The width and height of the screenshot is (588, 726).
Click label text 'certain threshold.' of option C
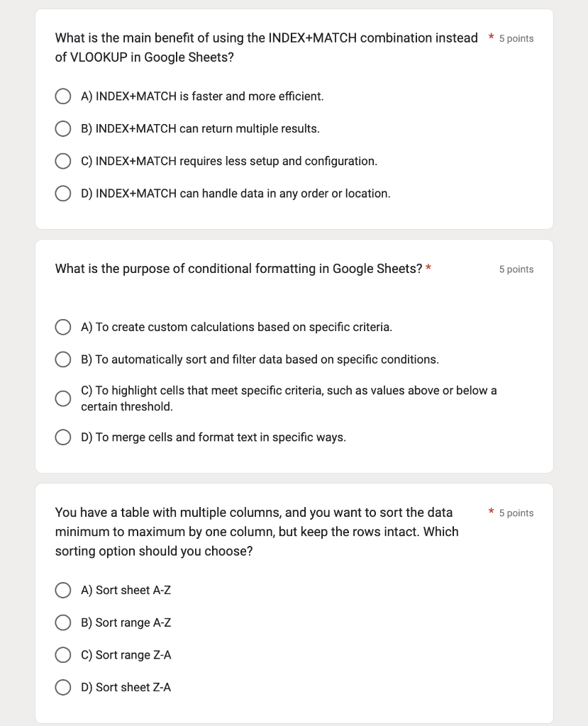tap(127, 406)
